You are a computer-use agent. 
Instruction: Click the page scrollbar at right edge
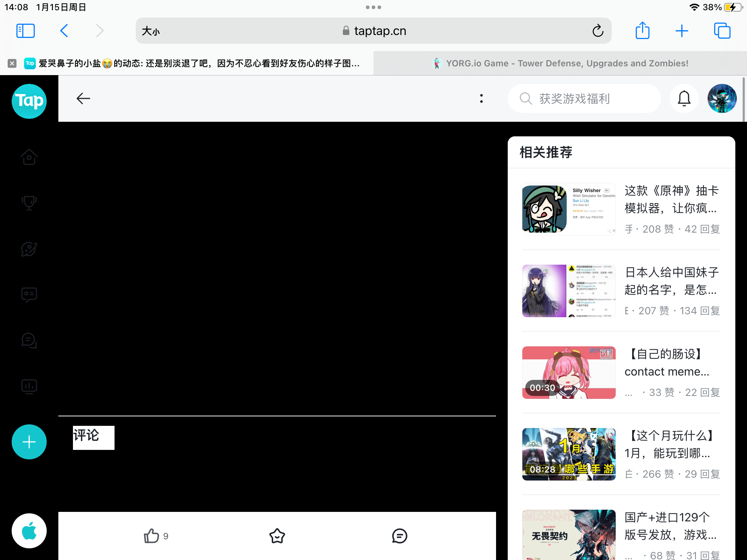coord(744,99)
